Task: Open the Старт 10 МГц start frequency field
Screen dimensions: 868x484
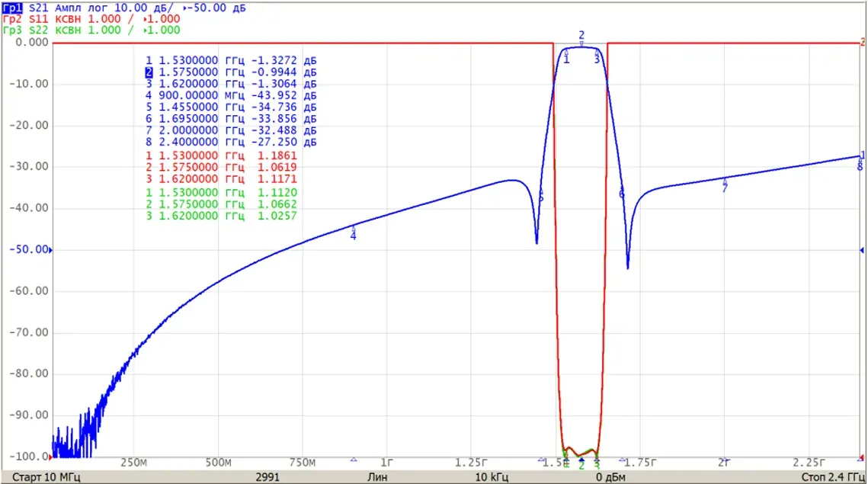Action: point(46,477)
